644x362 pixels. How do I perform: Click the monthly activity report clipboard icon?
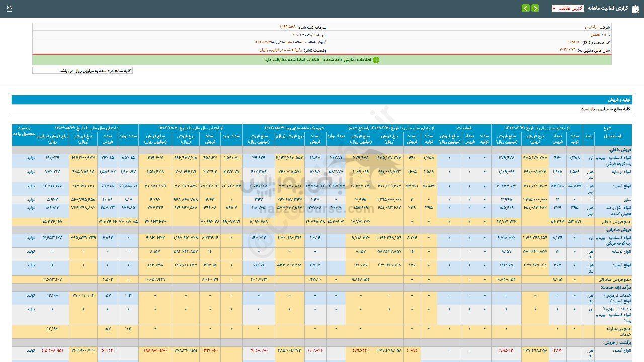pyautogui.click(x=635, y=8)
